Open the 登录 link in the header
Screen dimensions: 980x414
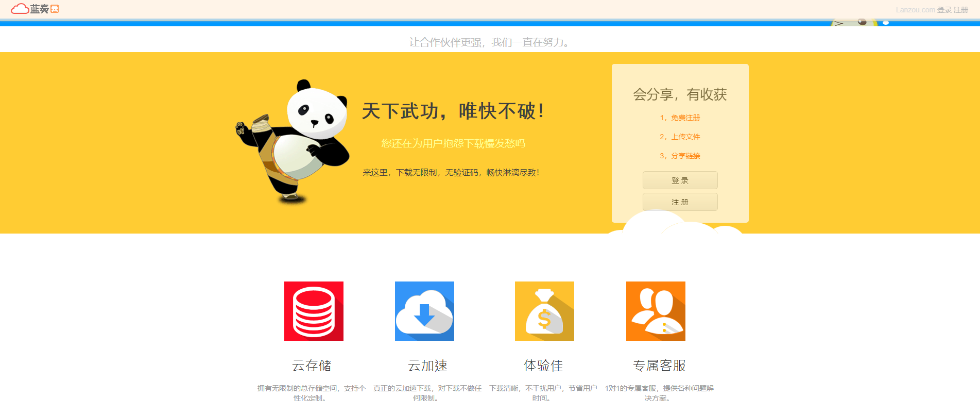point(944,10)
